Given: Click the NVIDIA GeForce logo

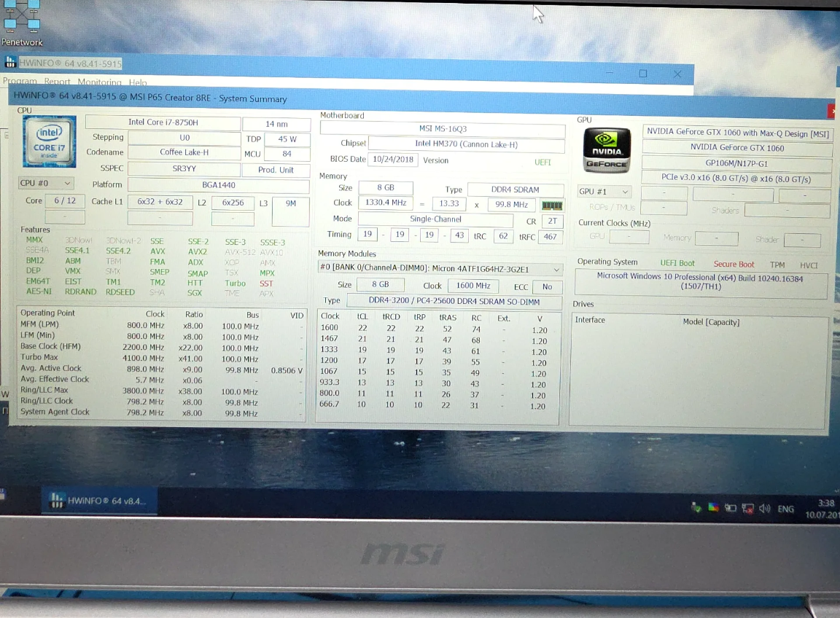Looking at the screenshot, I should pyautogui.click(x=607, y=150).
